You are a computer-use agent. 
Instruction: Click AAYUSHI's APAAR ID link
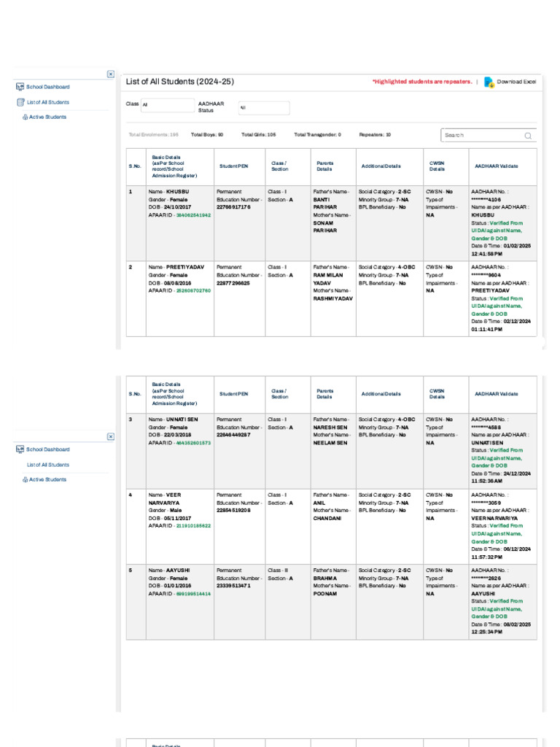click(192, 594)
